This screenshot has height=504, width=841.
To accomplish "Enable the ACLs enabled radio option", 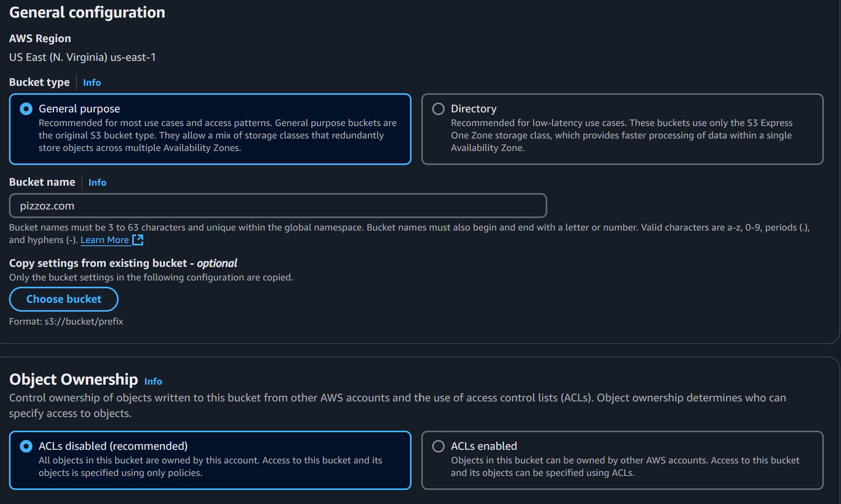I will coord(438,446).
